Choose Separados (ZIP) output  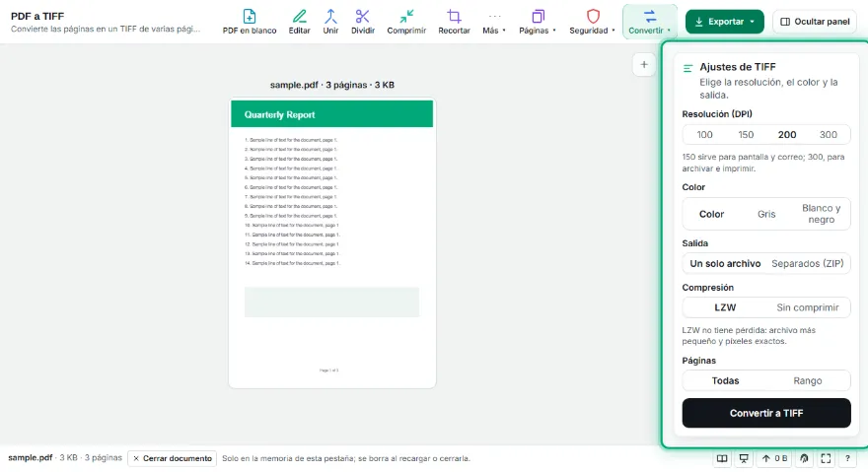pos(808,264)
